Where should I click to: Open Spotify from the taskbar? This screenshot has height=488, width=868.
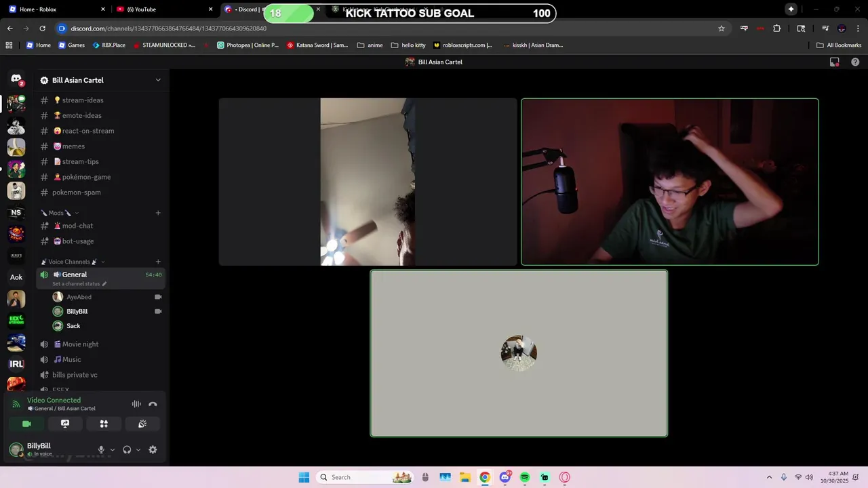[525, 477]
